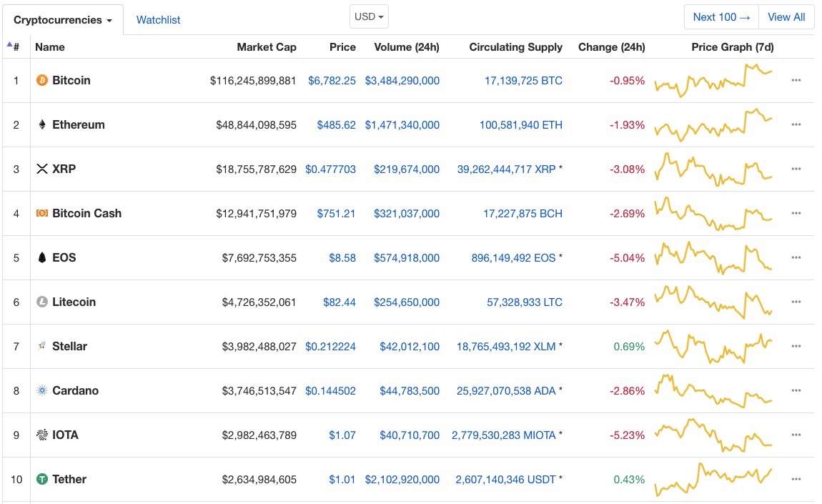Open the more options menu for EOS
Viewport: 822px width, 504px height.
[796, 257]
